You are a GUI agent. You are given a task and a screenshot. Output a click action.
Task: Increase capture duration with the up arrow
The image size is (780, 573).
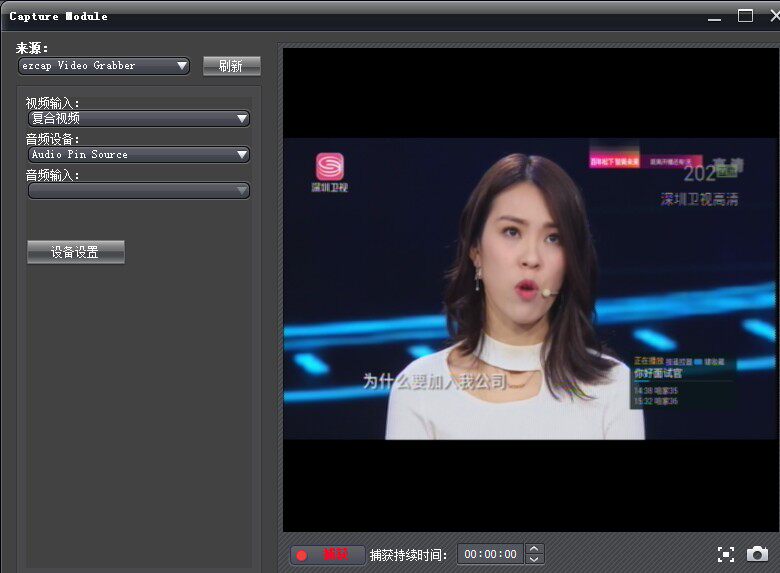click(x=534, y=549)
